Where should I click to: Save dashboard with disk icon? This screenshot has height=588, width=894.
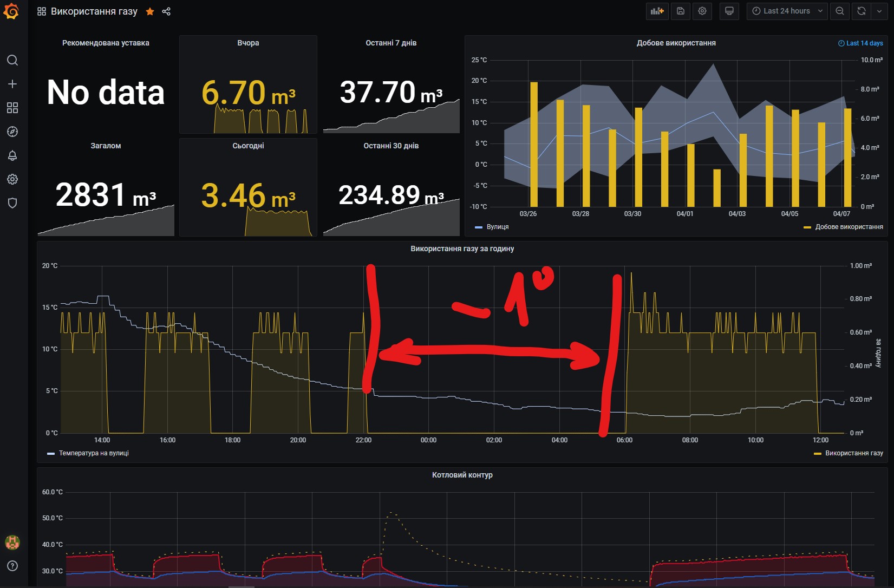click(681, 11)
